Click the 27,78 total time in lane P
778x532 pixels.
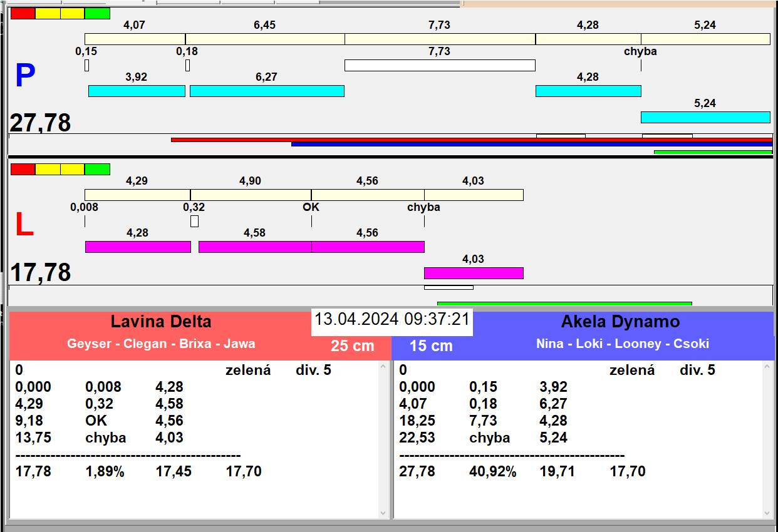(41, 123)
